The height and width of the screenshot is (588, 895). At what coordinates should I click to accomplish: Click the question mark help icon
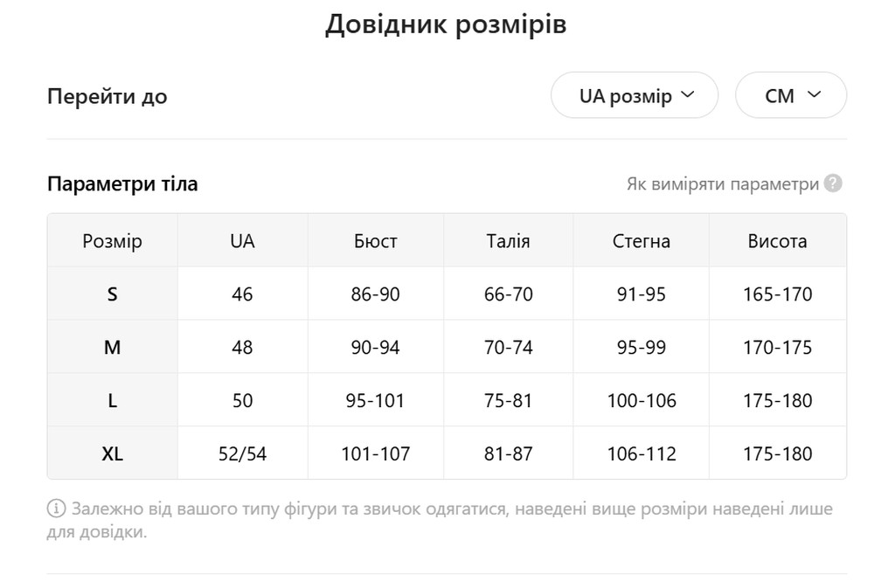click(833, 183)
